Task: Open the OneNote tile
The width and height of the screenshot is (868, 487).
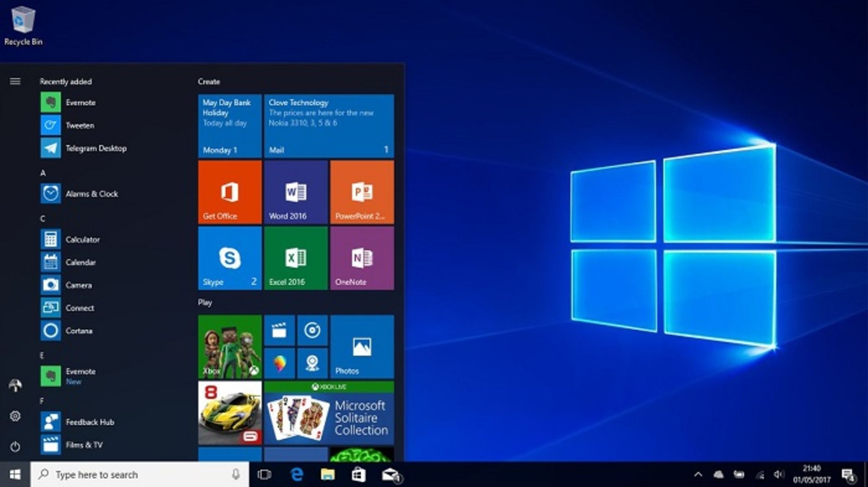Action: pos(362,258)
